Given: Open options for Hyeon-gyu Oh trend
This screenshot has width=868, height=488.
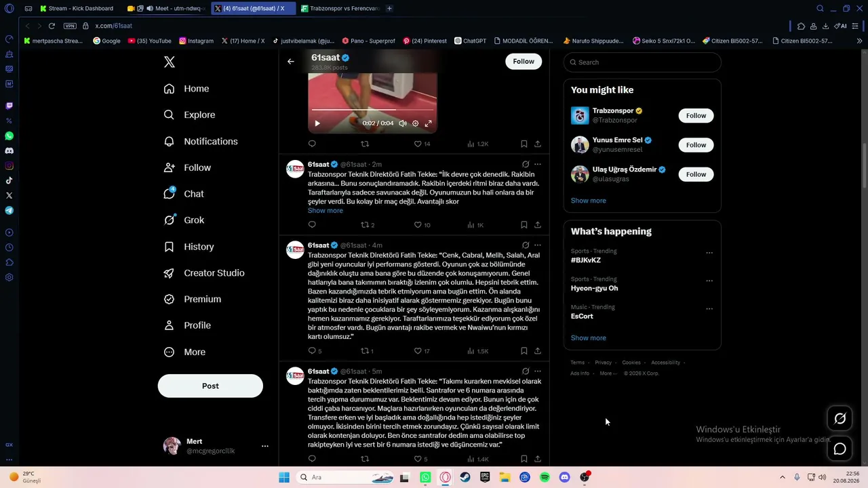Looking at the screenshot, I should tap(709, 281).
